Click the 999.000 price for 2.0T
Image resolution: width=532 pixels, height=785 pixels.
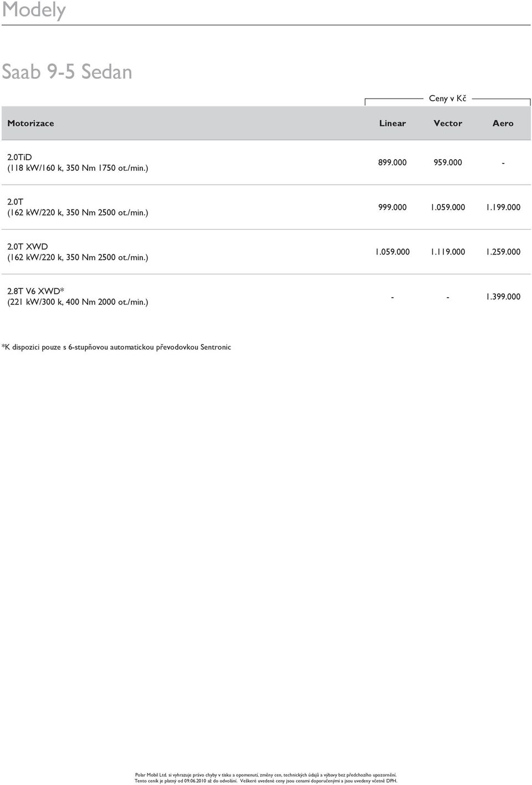coord(392,207)
